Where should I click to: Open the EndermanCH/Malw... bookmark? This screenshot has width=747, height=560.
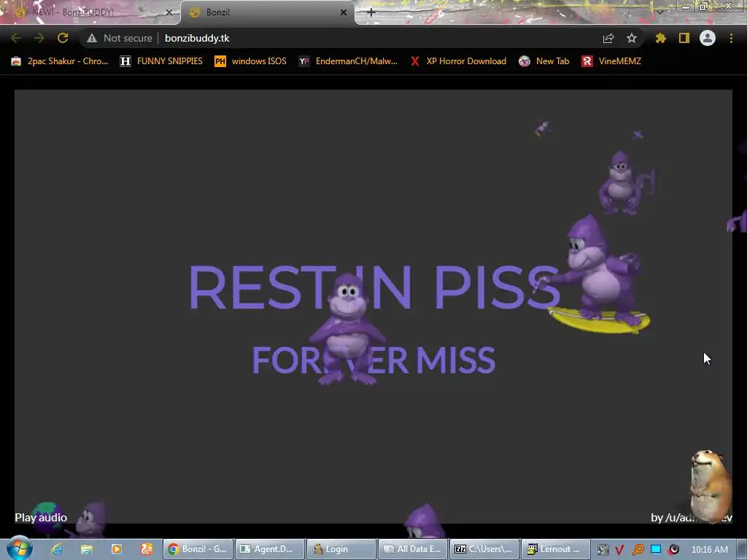pyautogui.click(x=348, y=61)
